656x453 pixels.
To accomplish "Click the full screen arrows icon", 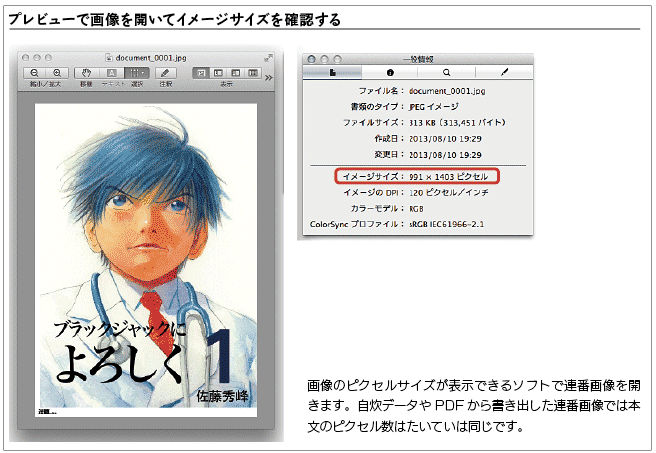I will [269, 57].
